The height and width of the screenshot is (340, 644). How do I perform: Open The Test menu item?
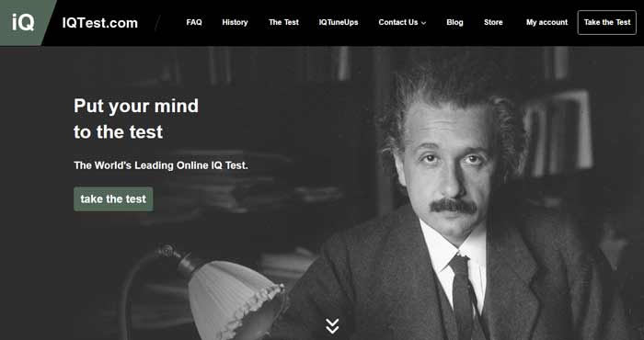click(x=283, y=23)
